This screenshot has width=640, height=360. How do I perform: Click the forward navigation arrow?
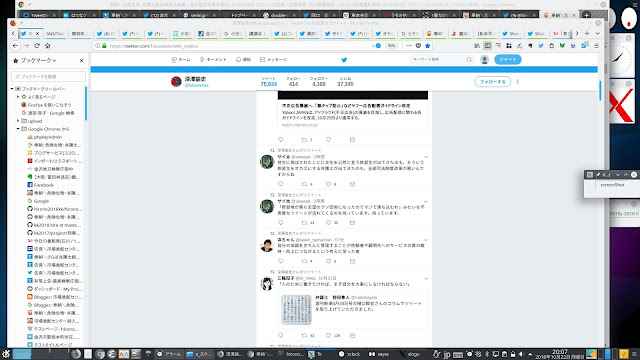[x=26, y=46]
